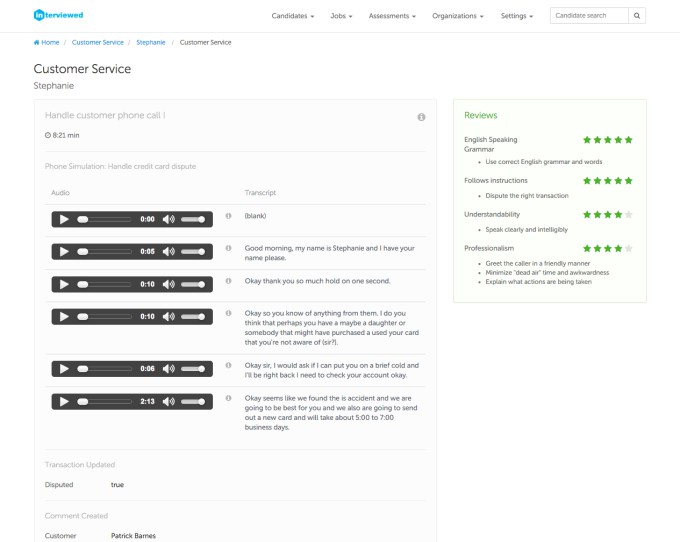Screen dimensions: 680x542
Task: Click 'Phone Simulation: Handle credit card dispute' text
Action: (x=120, y=167)
